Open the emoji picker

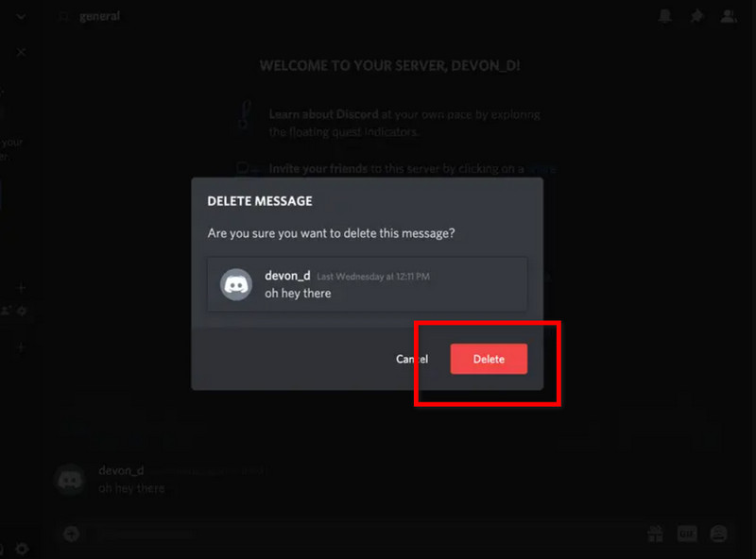point(718,534)
